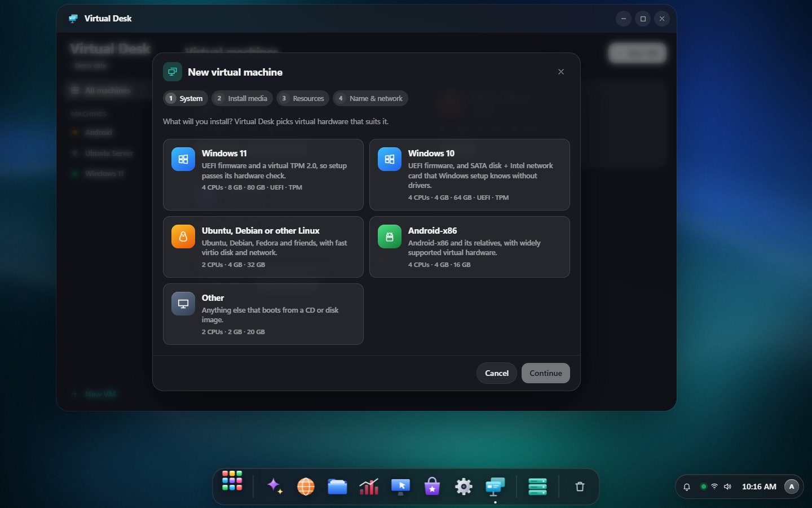Close the New virtual machine dialog

(x=561, y=72)
